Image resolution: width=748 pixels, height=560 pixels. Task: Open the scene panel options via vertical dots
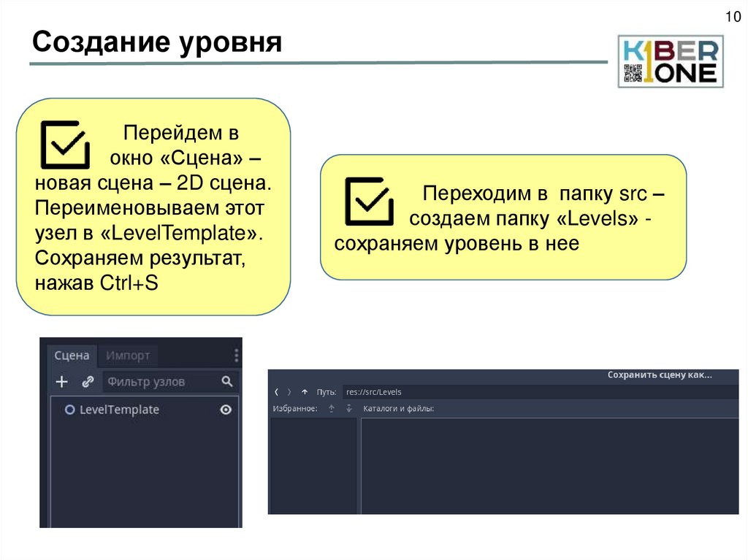click(x=236, y=355)
